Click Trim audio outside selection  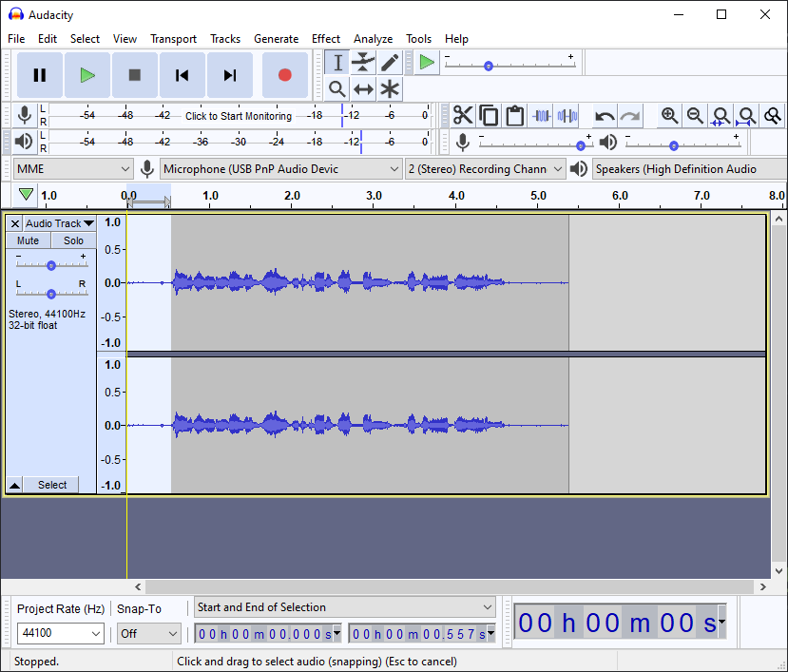pos(541,116)
